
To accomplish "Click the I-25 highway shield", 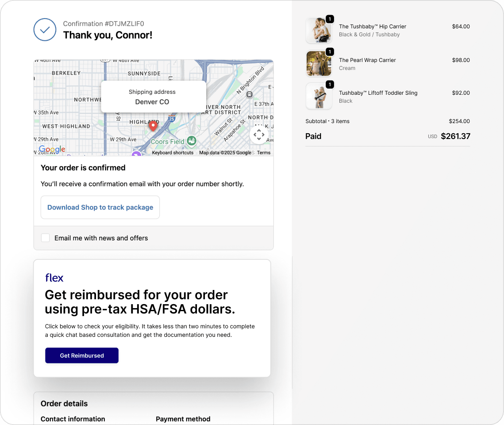I will pos(172,118).
